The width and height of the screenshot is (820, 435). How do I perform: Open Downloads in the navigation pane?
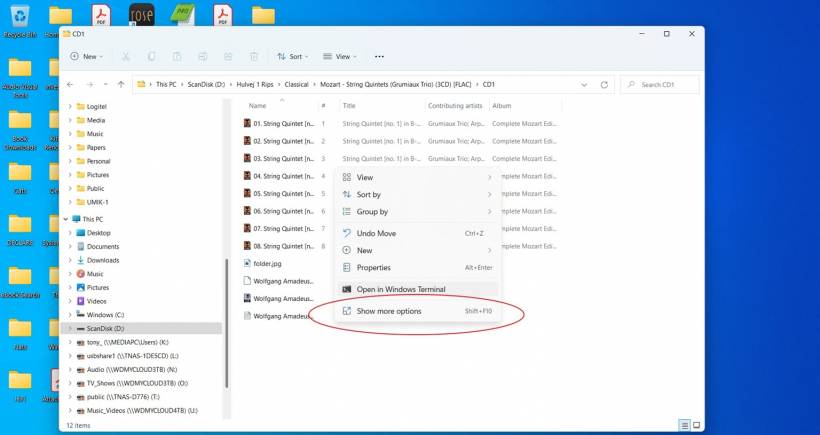coord(103,260)
